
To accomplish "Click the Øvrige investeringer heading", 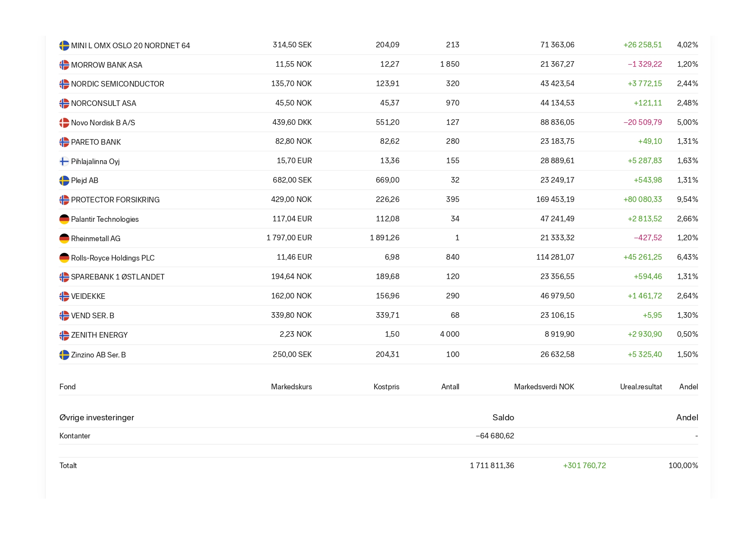I will point(97,417).
